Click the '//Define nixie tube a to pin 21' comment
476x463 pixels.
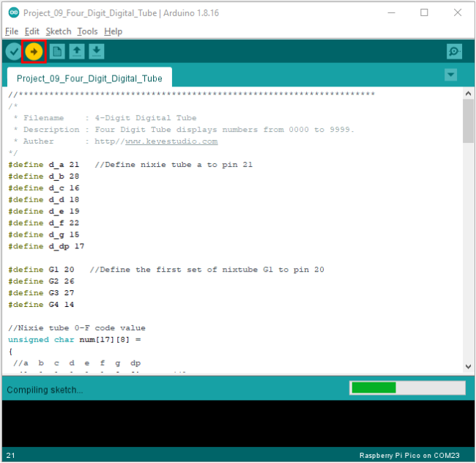(x=174, y=165)
